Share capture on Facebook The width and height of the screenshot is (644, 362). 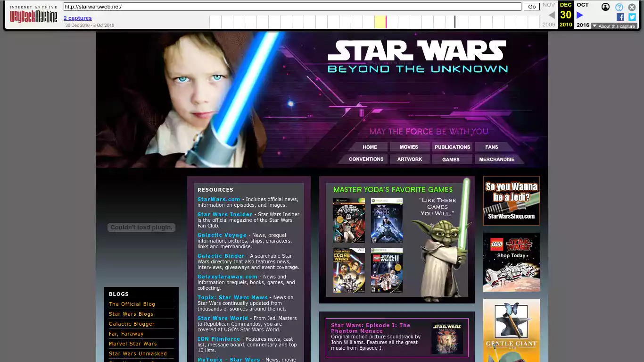pos(620,17)
